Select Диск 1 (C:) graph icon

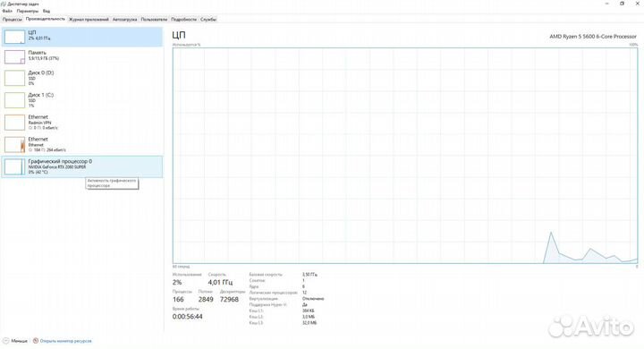point(15,100)
